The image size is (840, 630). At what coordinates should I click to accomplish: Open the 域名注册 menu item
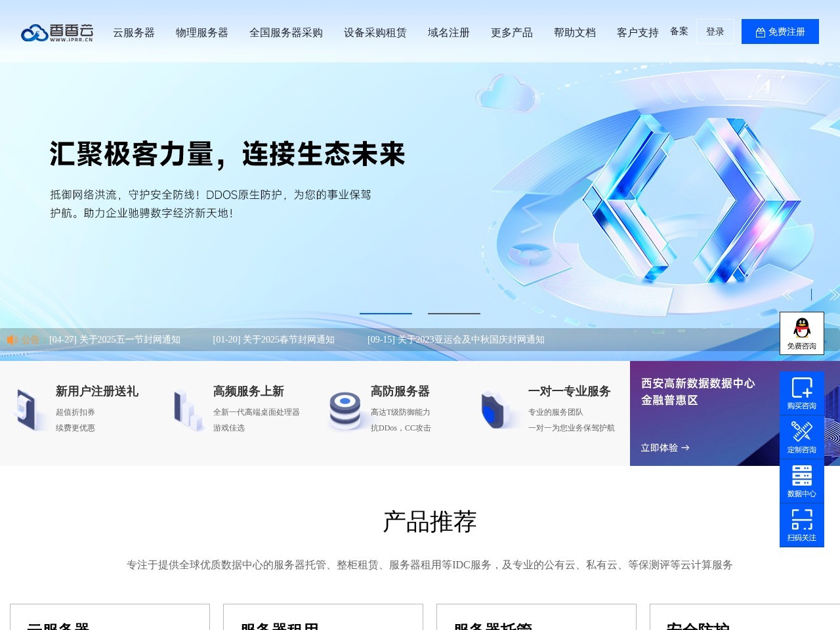point(449,32)
